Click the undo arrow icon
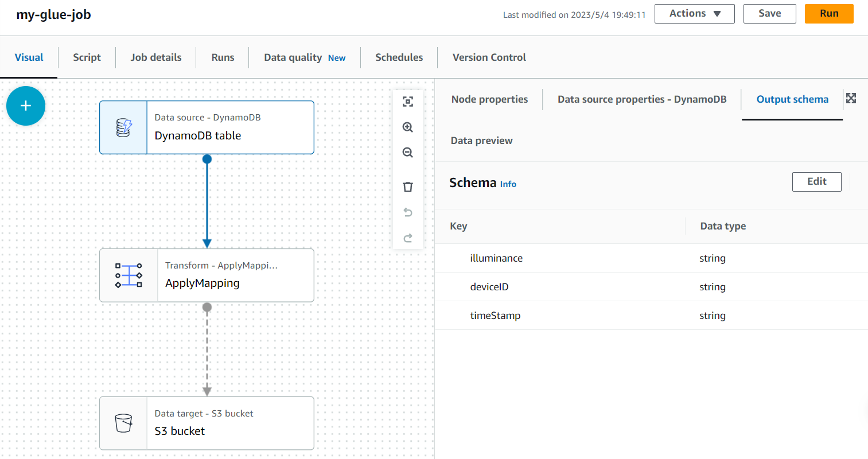This screenshot has height=459, width=868. (x=408, y=212)
